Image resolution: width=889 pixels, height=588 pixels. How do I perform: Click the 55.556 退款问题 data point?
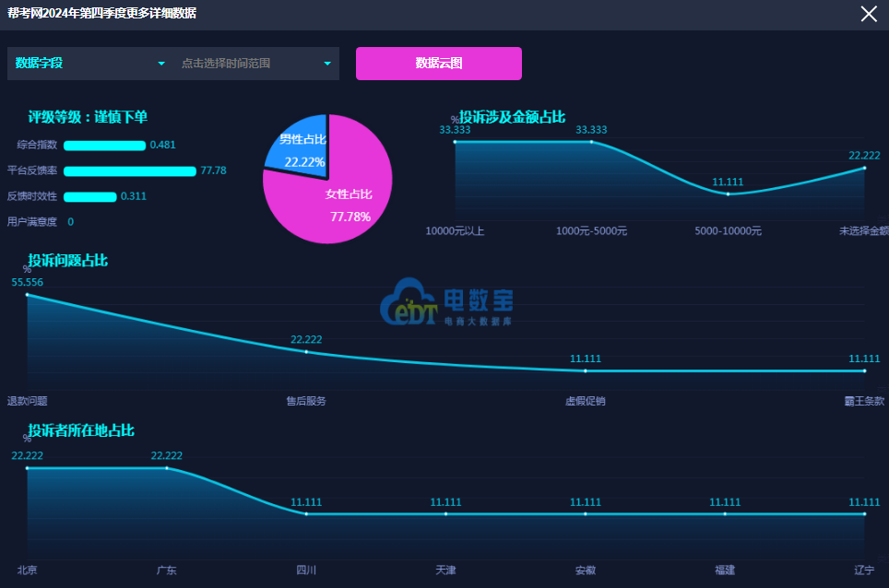[27, 295]
